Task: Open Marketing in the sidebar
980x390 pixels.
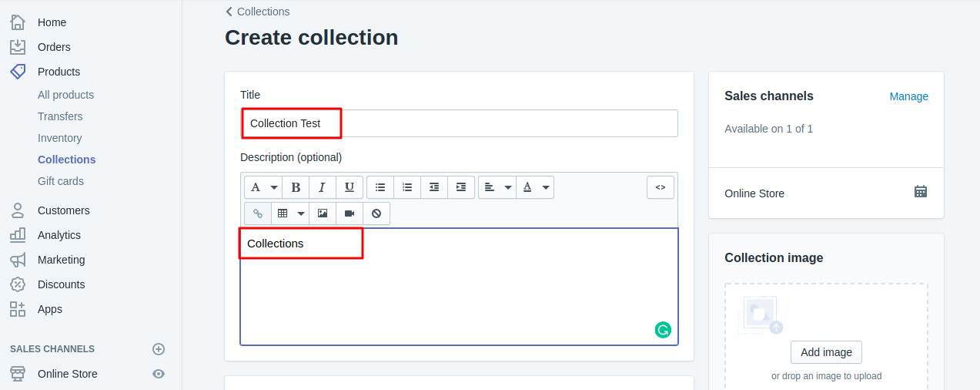Action: click(62, 260)
